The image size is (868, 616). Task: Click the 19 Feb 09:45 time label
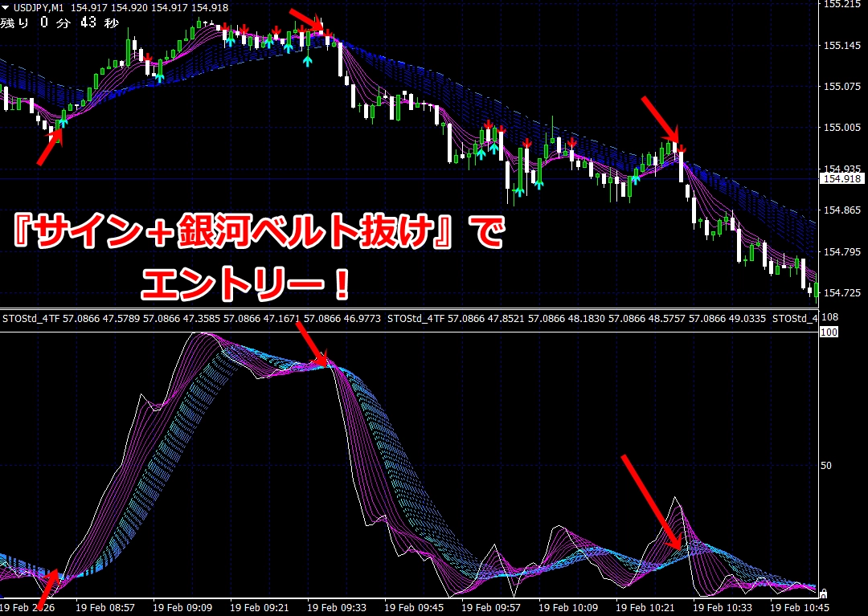414,608
